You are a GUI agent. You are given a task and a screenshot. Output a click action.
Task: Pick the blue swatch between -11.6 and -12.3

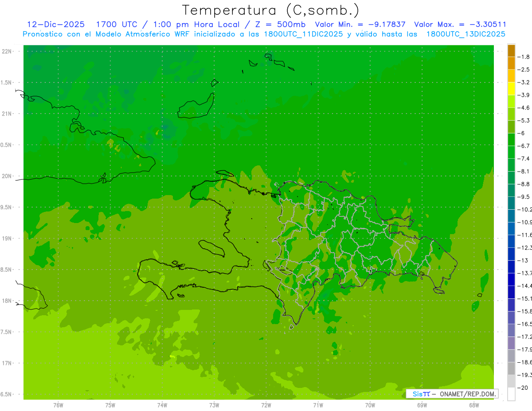click(x=511, y=241)
